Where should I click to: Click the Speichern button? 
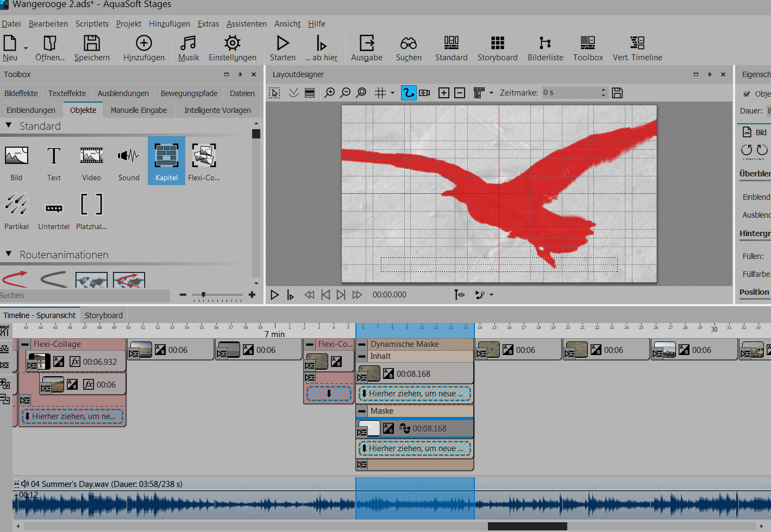(92, 48)
